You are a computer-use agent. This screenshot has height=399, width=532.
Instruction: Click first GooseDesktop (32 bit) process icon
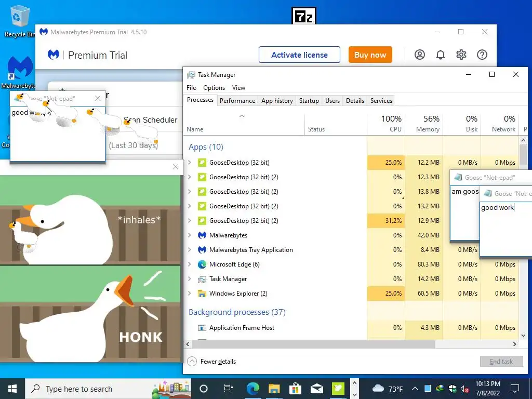pos(202,163)
